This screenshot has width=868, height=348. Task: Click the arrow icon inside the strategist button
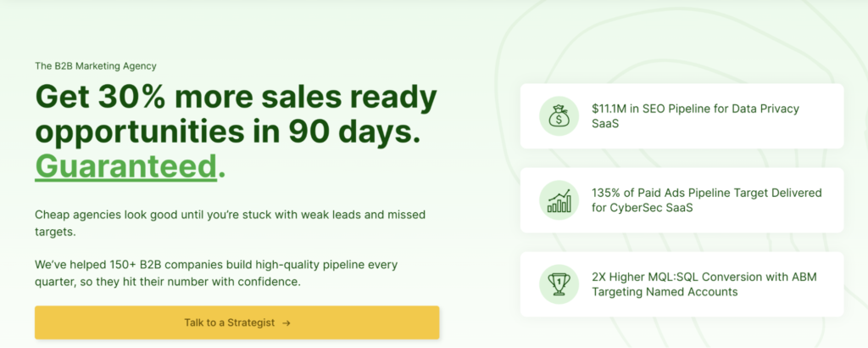[287, 323]
